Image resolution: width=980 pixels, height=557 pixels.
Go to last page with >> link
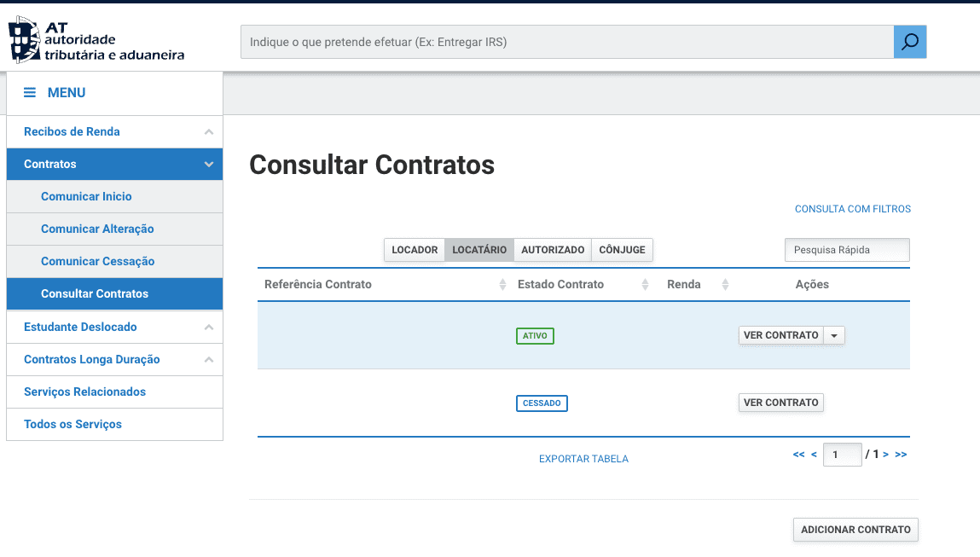[x=901, y=455]
